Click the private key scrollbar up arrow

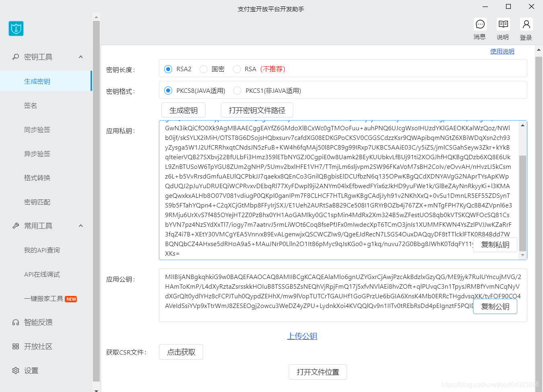(x=523, y=125)
